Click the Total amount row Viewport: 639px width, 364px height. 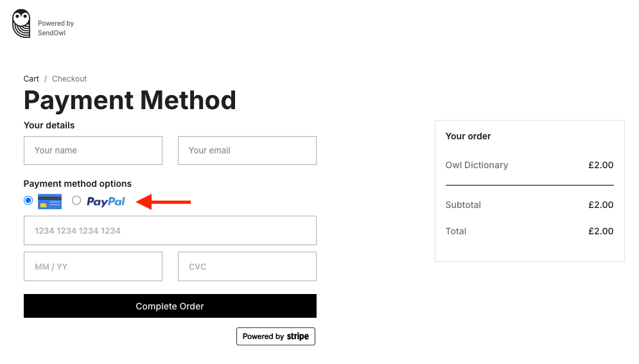[529, 231]
